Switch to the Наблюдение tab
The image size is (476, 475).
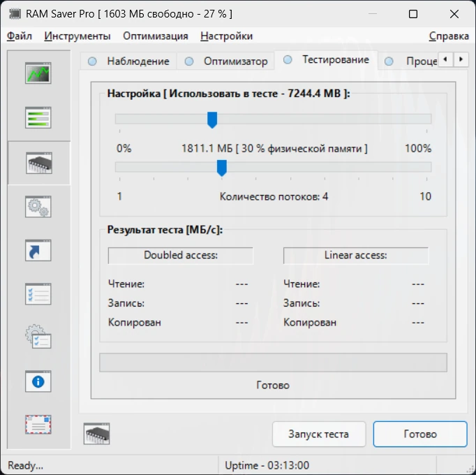[x=128, y=61]
